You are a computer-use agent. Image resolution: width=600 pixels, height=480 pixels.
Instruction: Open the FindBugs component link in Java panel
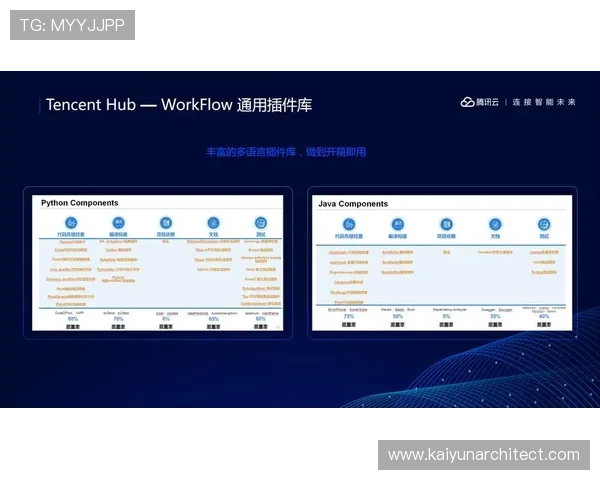point(349,292)
